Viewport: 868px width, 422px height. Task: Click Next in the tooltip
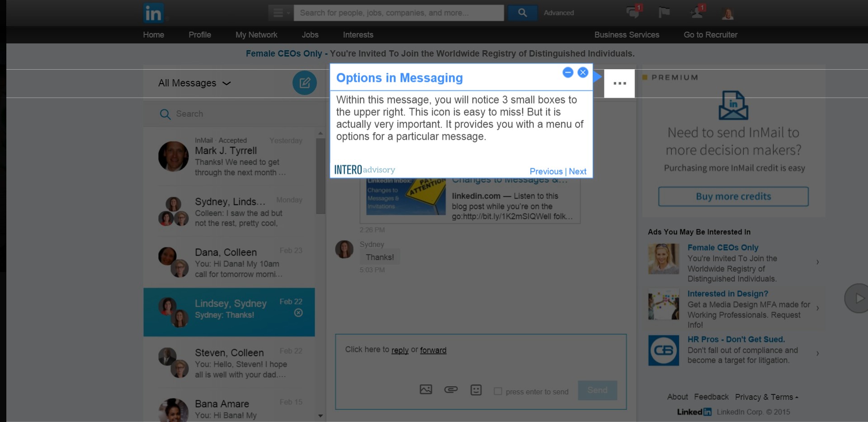coord(578,171)
